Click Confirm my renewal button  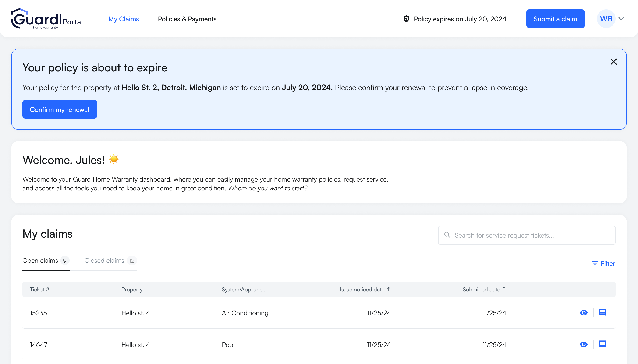coord(60,109)
